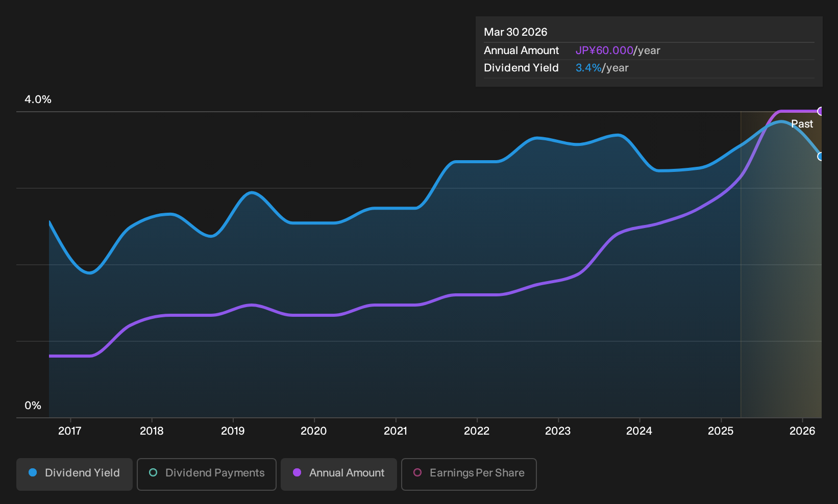This screenshot has width=838, height=504.
Task: Click the 2021 x-axis label
Action: (x=396, y=431)
